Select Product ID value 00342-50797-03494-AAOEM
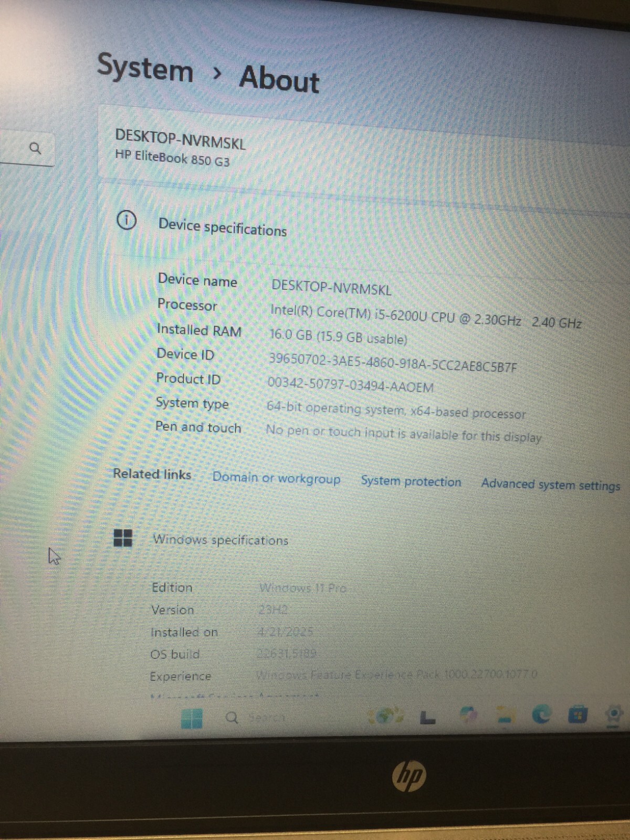The height and width of the screenshot is (840, 630). 351,385
